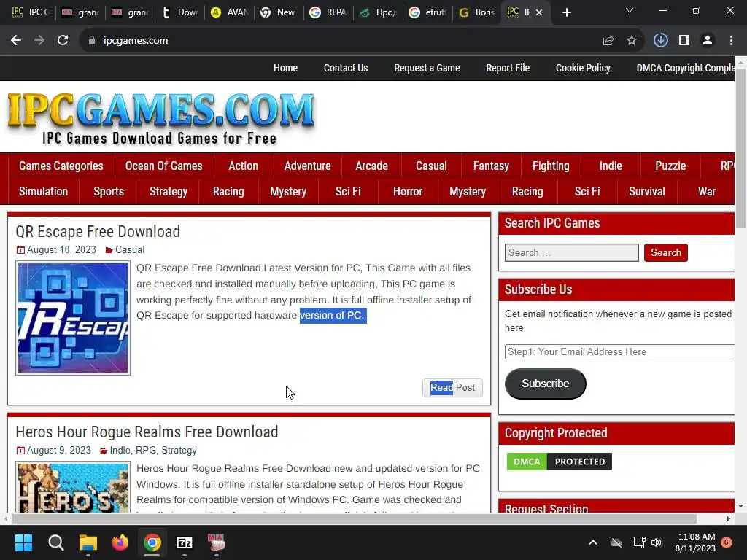Select the Indie menu category
This screenshot has width=747, height=560.
611,166
